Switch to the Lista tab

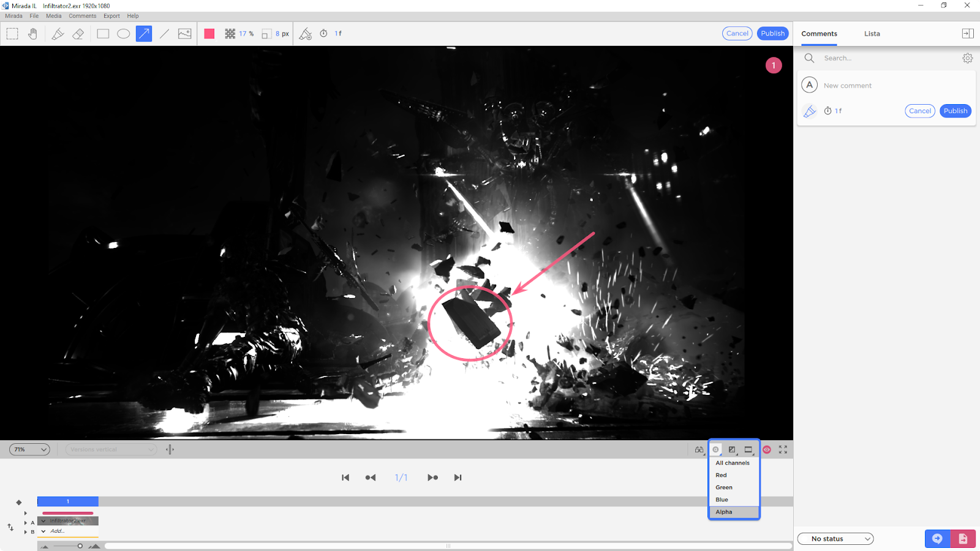(x=872, y=34)
